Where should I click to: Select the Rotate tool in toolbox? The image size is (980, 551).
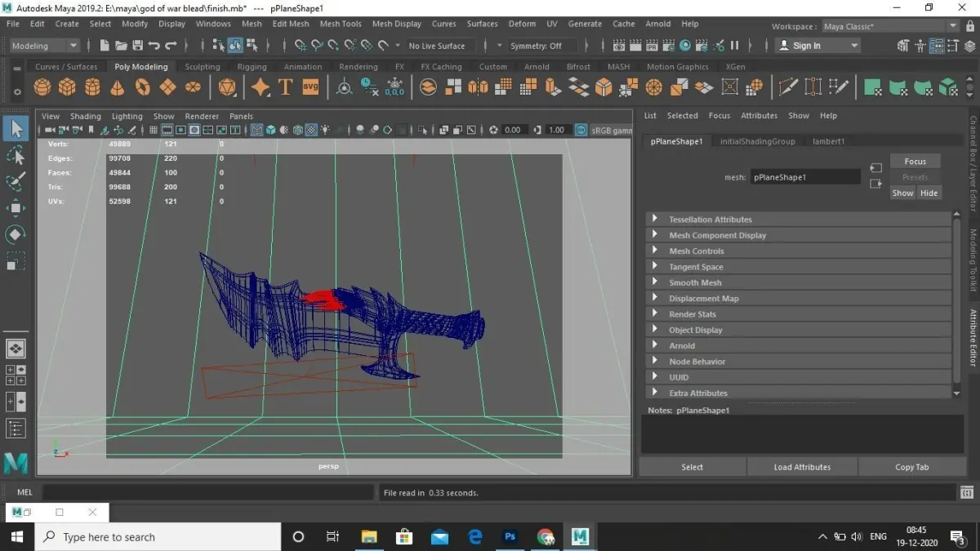(x=16, y=235)
